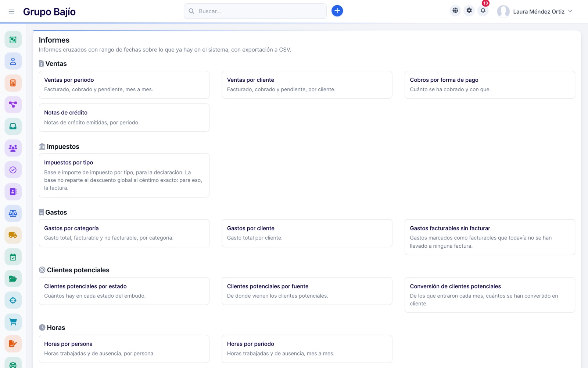Open the Notas de crédito report
The height and width of the screenshot is (368, 588).
pyautogui.click(x=124, y=117)
